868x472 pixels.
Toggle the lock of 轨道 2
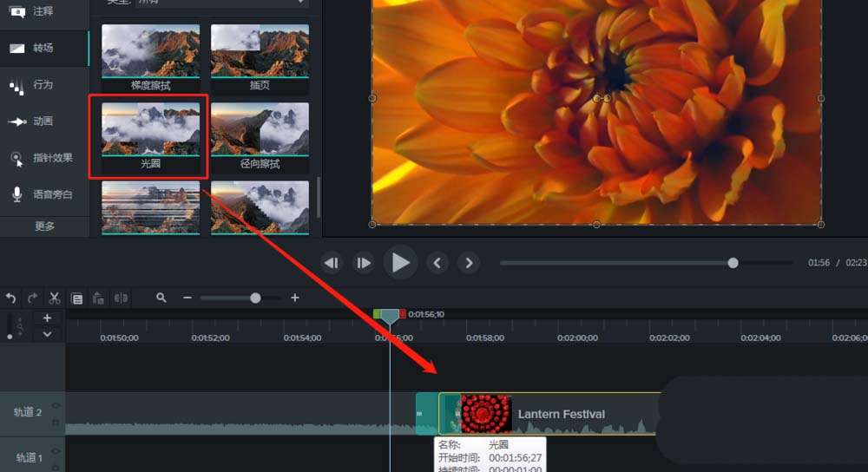(56, 423)
